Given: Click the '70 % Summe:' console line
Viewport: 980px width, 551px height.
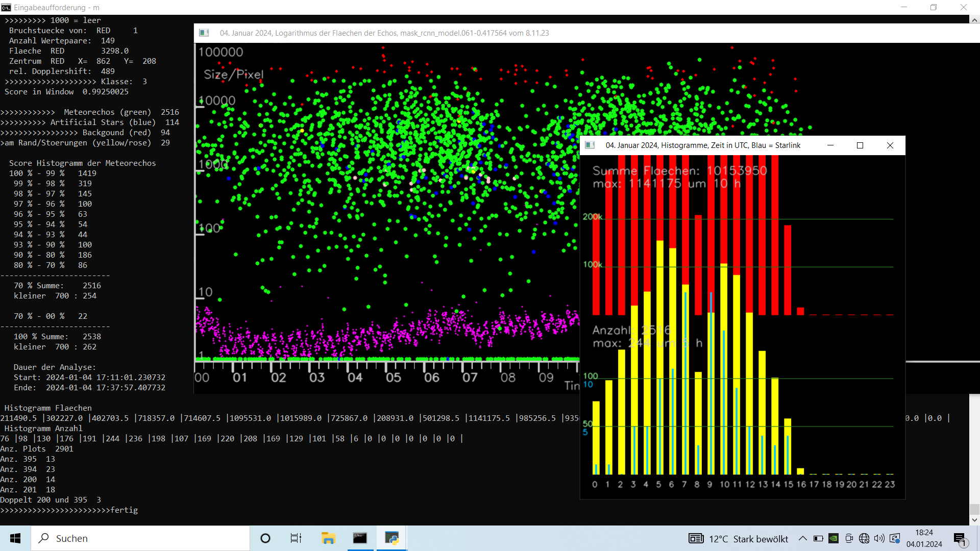Looking at the screenshot, I should (x=57, y=286).
